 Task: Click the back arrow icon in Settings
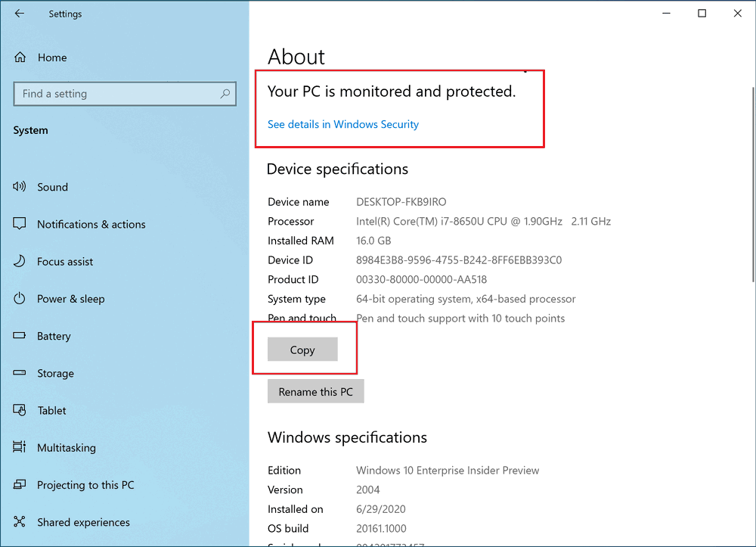20,14
